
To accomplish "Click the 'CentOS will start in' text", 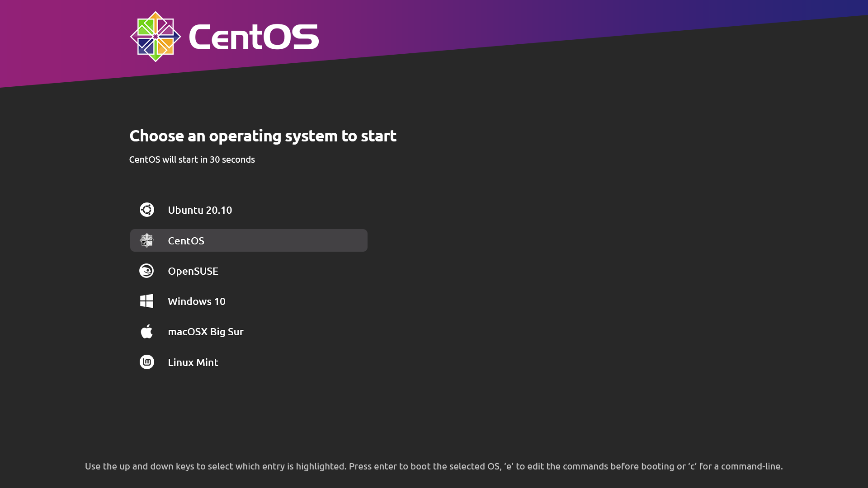I will click(168, 160).
